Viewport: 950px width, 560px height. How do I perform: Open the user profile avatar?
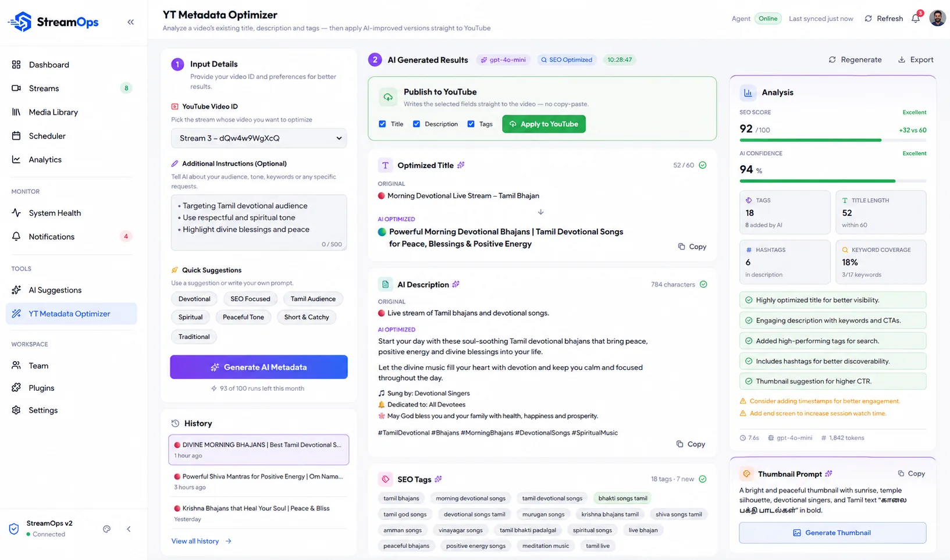937,18
